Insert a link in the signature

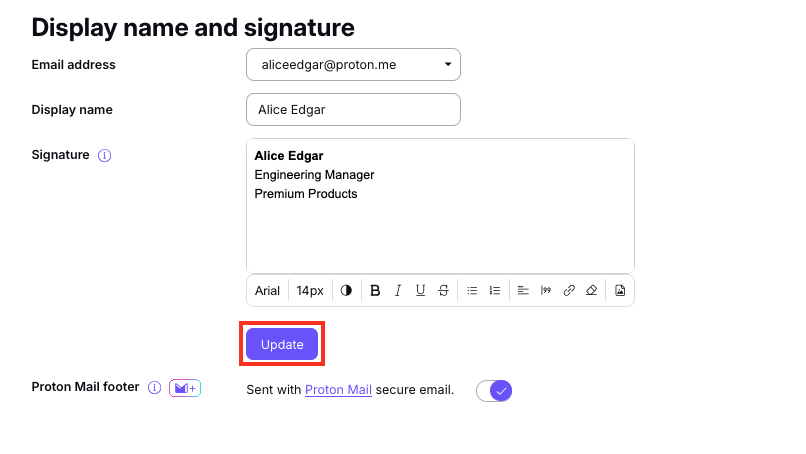point(569,291)
